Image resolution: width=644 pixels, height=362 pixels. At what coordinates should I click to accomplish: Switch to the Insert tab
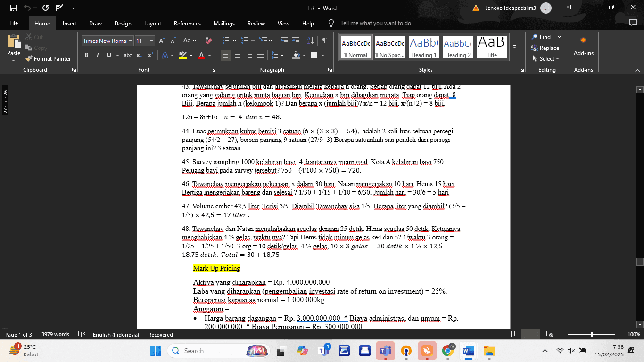tap(69, 23)
